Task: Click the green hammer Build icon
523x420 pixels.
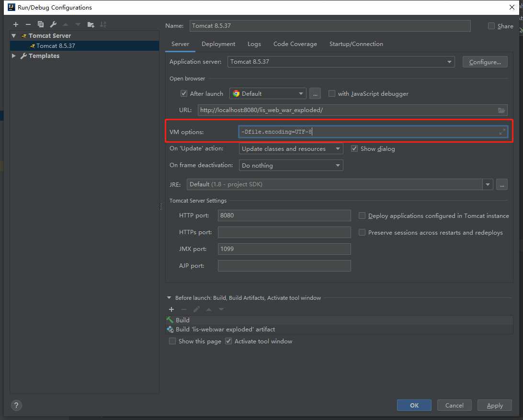Action: [x=170, y=320]
